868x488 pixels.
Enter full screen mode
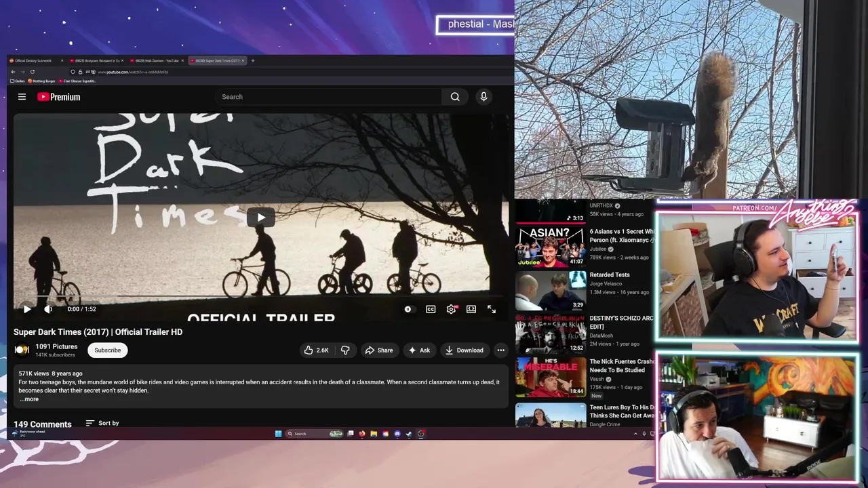tap(492, 309)
